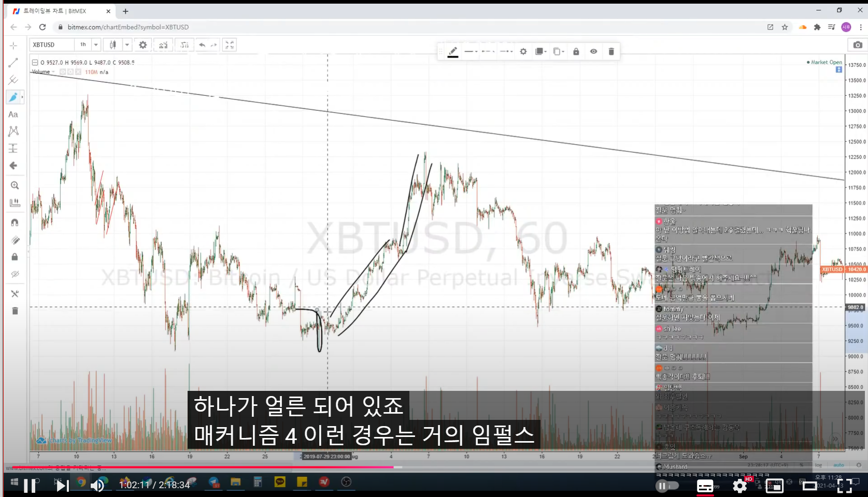The image size is (868, 497).
Task: Toggle stay in drawing mode pencil
Action: click(x=15, y=240)
